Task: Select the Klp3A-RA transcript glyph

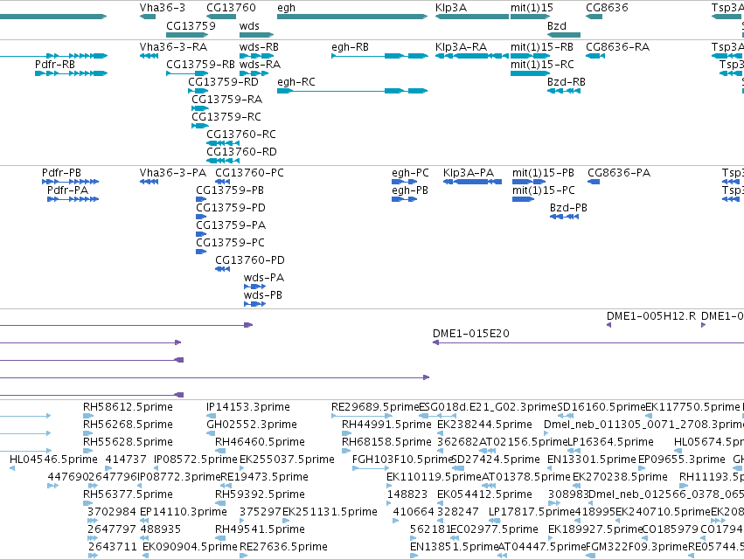Action: click(x=472, y=56)
